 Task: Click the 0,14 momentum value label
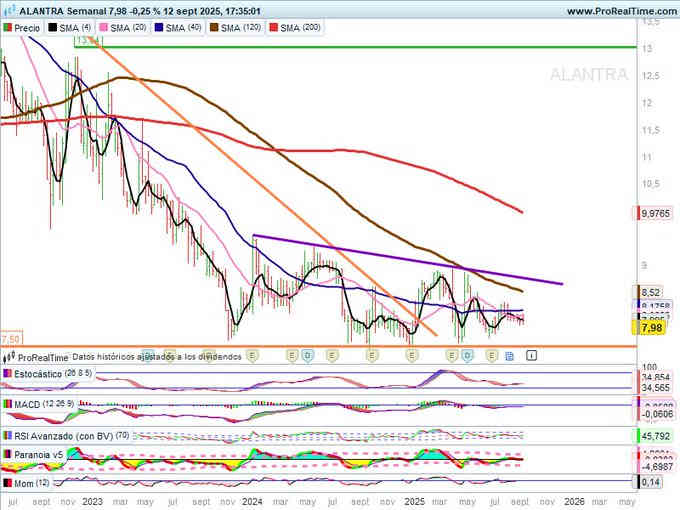(650, 482)
